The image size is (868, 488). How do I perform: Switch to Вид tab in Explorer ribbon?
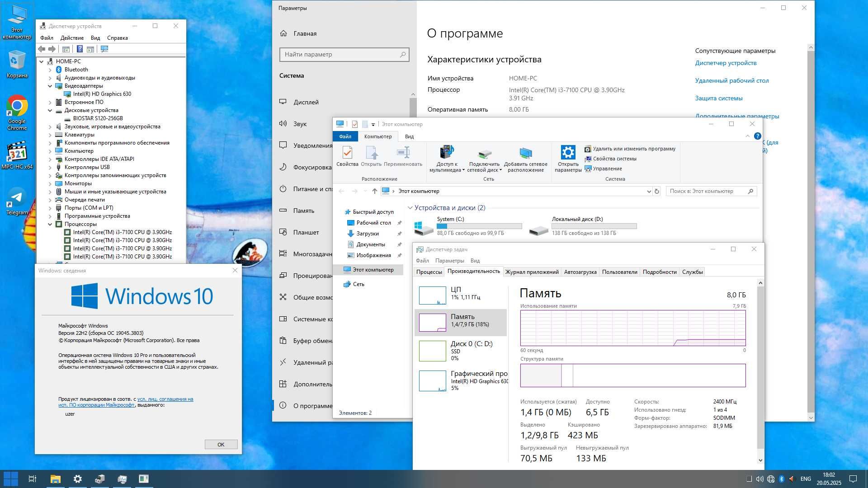(x=409, y=136)
